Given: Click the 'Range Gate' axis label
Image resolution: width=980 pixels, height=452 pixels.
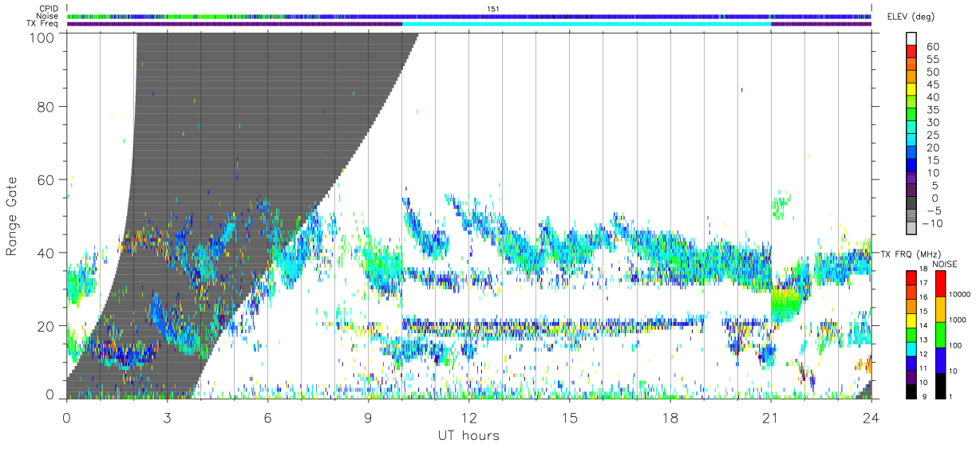Looking at the screenshot, I should tap(12, 215).
